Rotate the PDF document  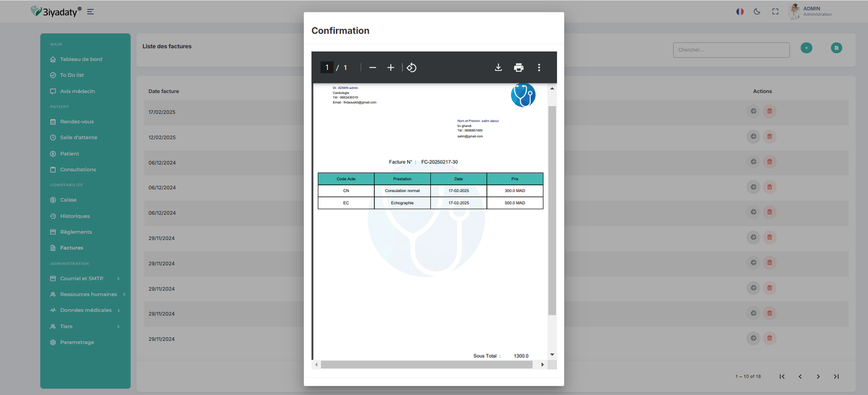[412, 68]
